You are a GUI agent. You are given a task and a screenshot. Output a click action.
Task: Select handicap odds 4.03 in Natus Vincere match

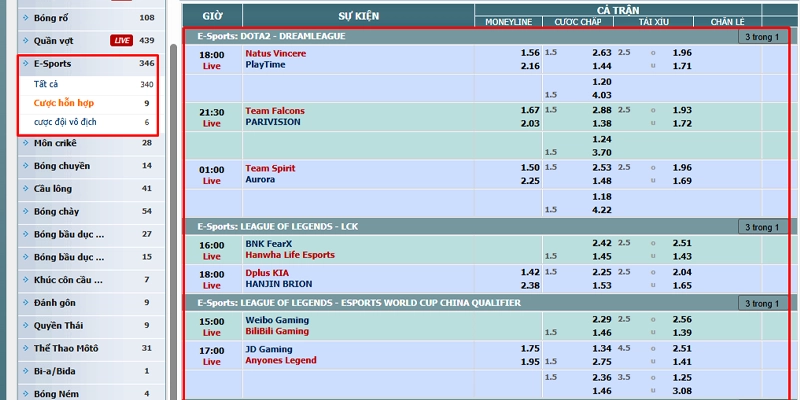tap(602, 95)
